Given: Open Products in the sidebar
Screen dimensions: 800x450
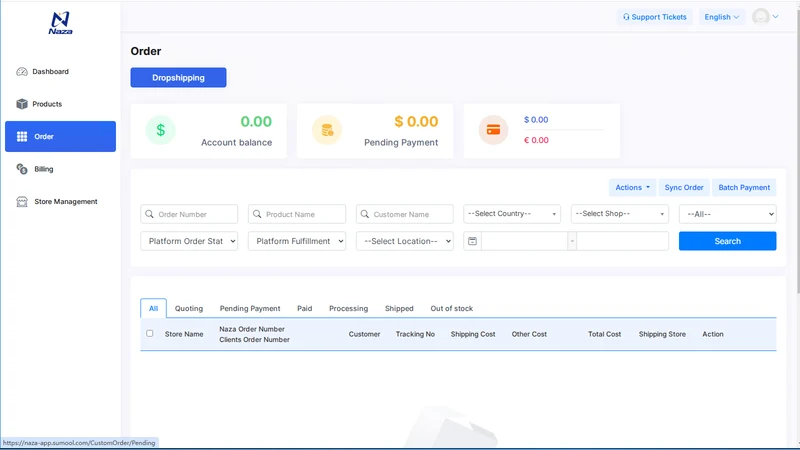Looking at the screenshot, I should pos(60,104).
